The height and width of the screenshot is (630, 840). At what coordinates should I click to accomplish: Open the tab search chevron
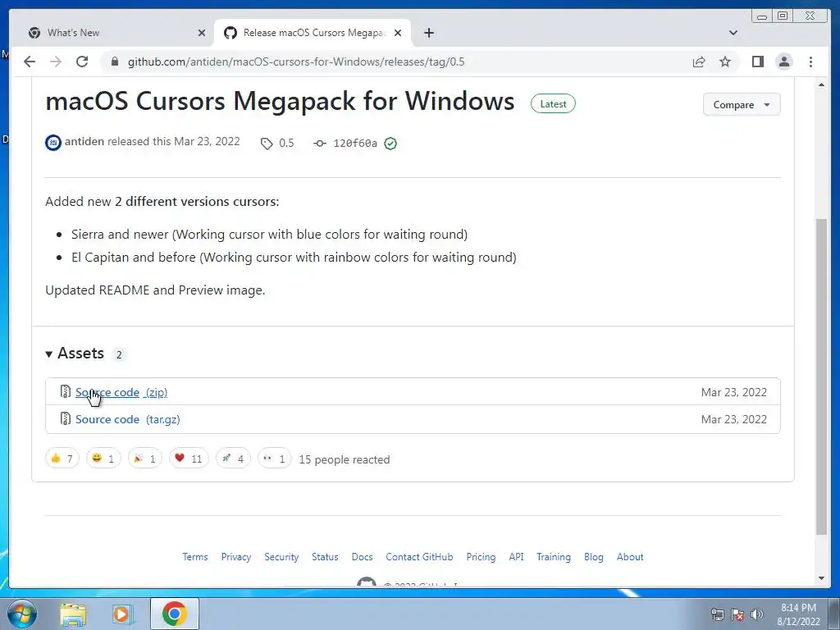(733, 33)
